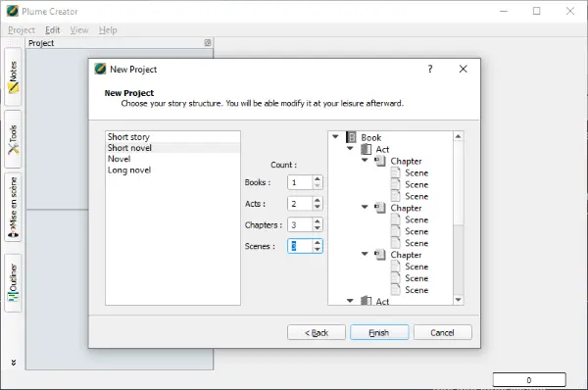The width and height of the screenshot is (588, 390).
Task: Click the Plume Creator feather app icon
Action: pos(13,11)
